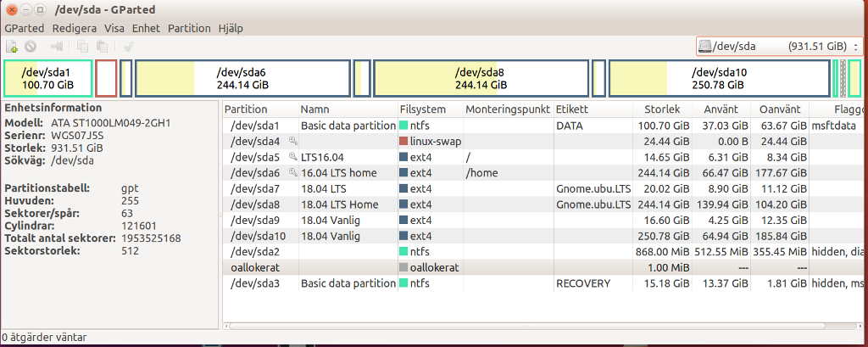
Task: Sort by the Etikett column header
Action: [x=593, y=109]
